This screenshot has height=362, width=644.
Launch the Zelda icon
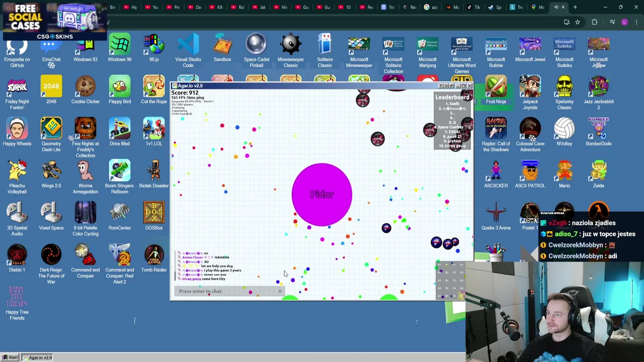click(599, 175)
